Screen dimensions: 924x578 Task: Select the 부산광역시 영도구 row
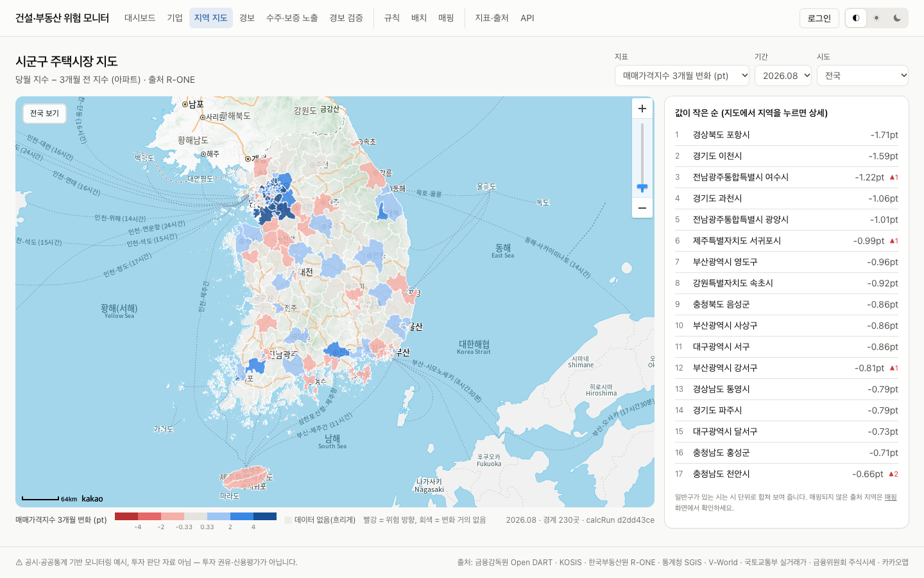(x=787, y=262)
